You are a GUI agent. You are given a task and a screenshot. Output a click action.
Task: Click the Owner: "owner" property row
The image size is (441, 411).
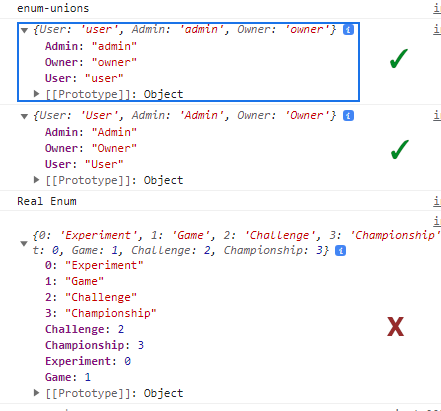pos(91,62)
